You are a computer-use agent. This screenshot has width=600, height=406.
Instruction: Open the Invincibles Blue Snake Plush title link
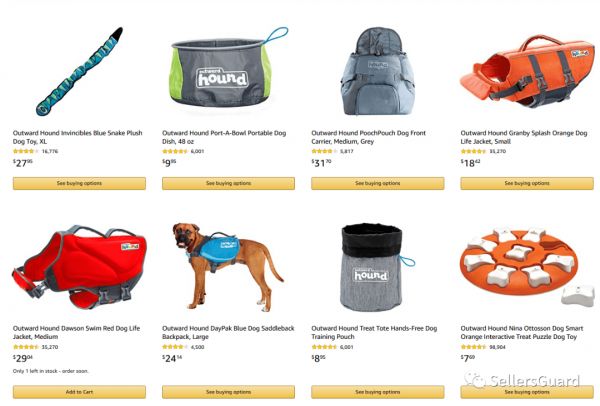point(78,137)
